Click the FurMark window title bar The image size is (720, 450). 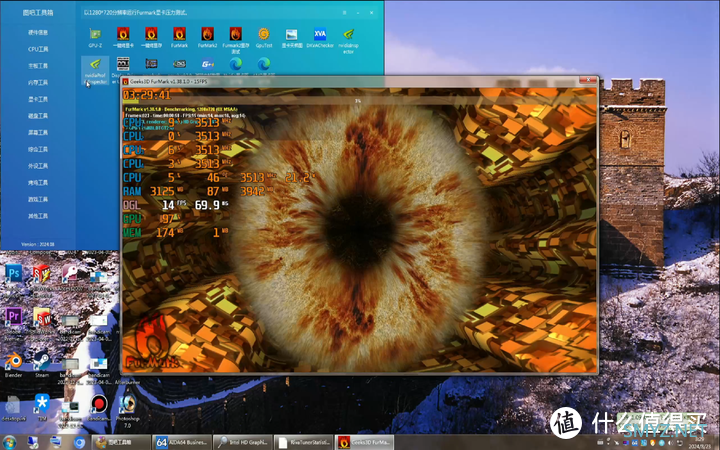tap(360, 81)
